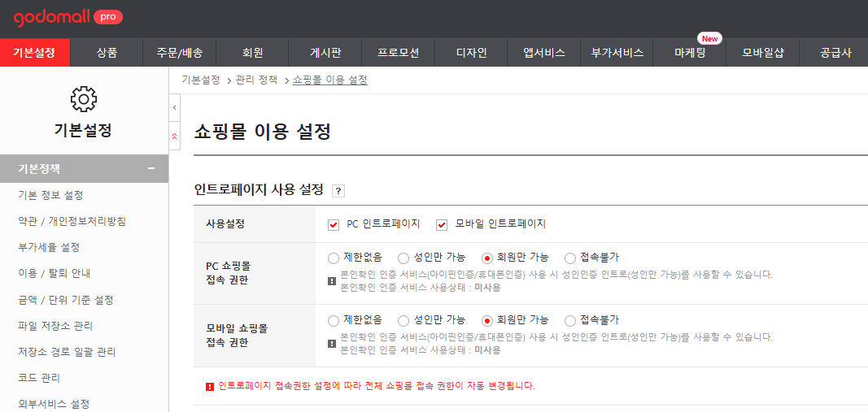Open 외부서비스 설정 in sidebar
Image resolution: width=868 pixels, height=412 pixels.
55,403
